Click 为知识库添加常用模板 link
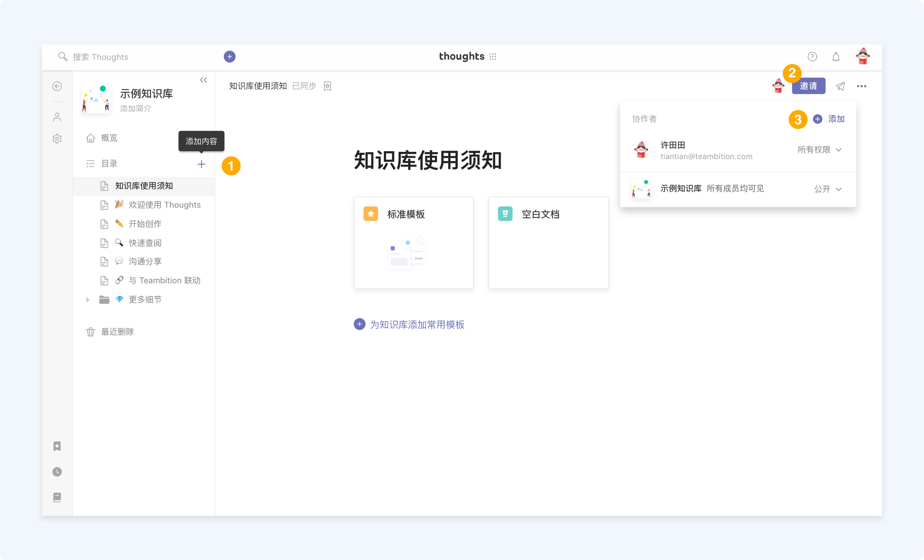The width and height of the screenshot is (924, 560). [417, 324]
